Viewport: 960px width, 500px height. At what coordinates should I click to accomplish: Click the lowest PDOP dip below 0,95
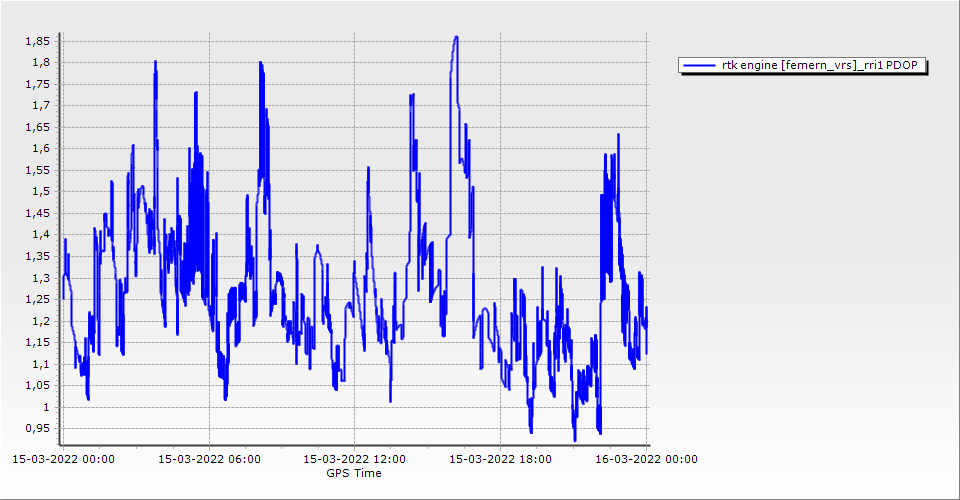pos(575,439)
